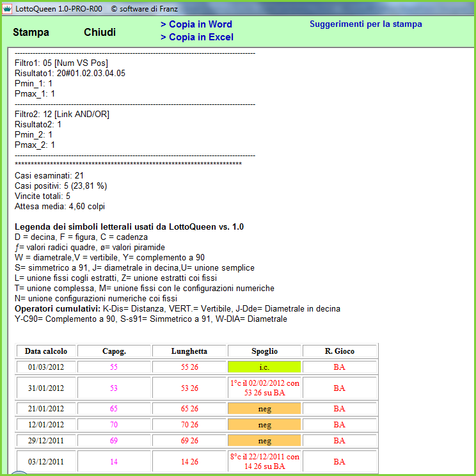Click the Vincite totali: 5 line
Screen dimensions: 476x476
pos(42,196)
